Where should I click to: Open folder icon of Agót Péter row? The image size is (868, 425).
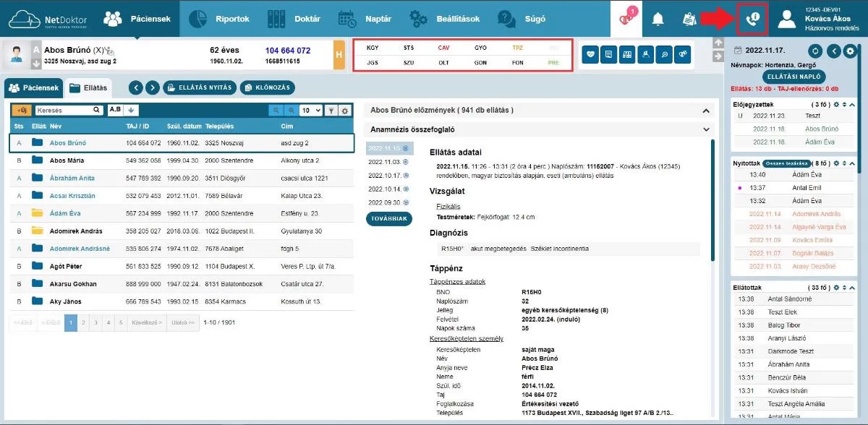click(38, 266)
